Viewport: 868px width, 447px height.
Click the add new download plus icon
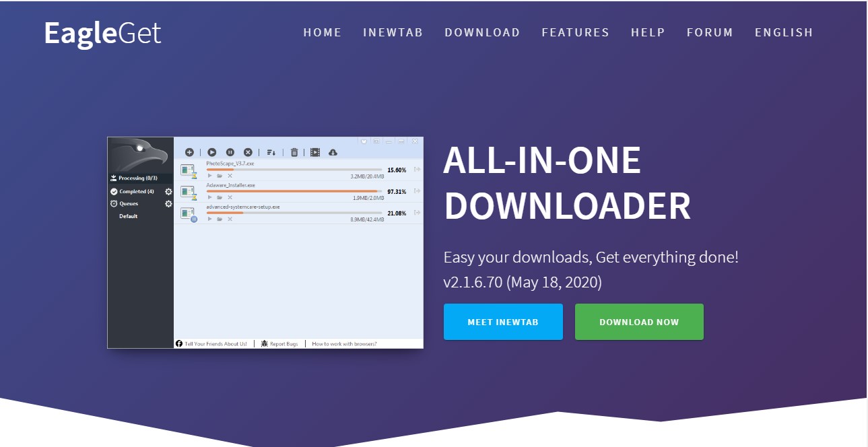pyautogui.click(x=189, y=152)
